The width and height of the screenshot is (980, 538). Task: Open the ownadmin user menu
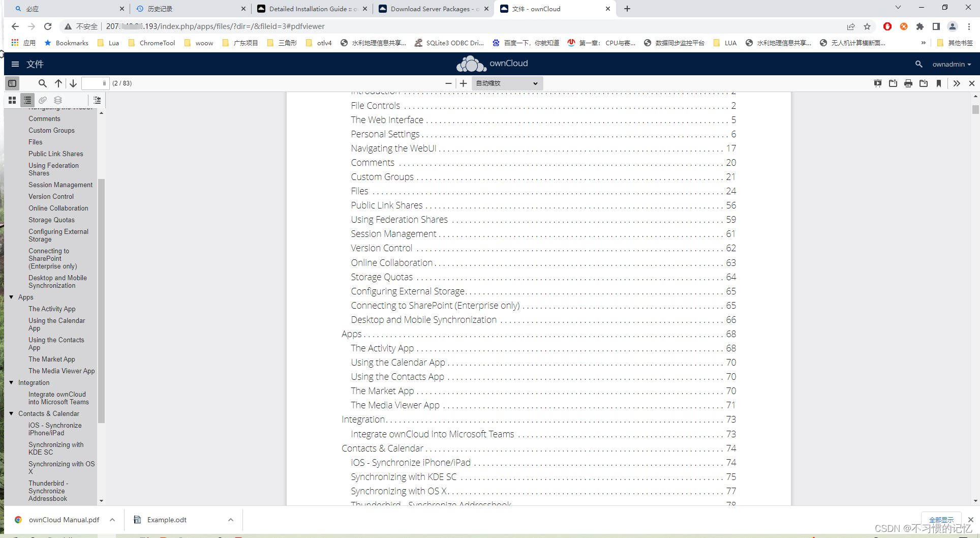[x=952, y=64]
